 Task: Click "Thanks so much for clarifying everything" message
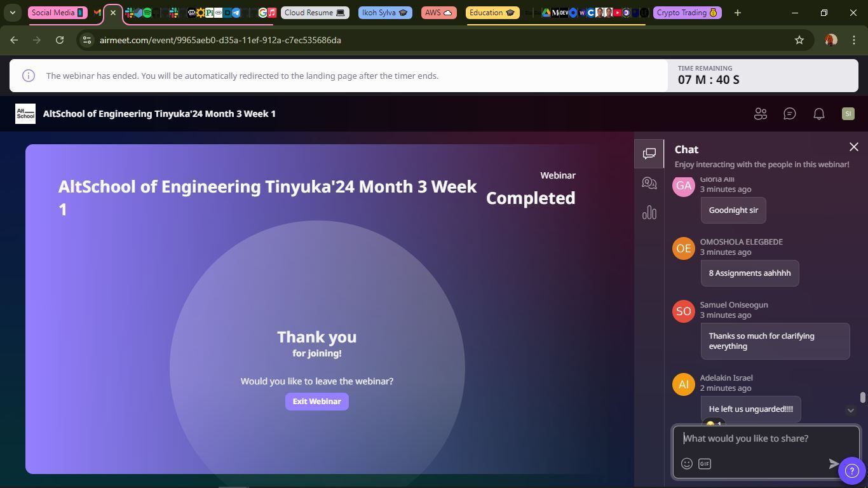click(x=775, y=341)
